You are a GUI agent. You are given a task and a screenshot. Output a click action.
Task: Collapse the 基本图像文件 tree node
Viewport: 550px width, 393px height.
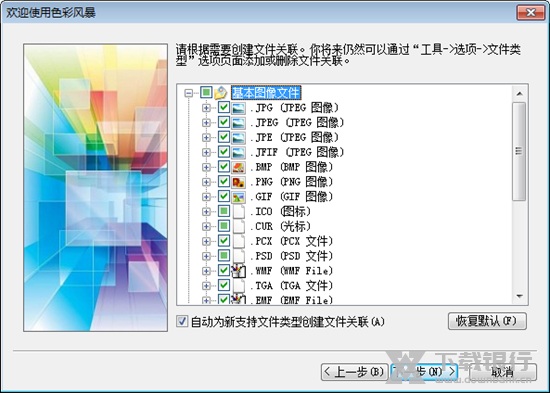tap(189, 93)
